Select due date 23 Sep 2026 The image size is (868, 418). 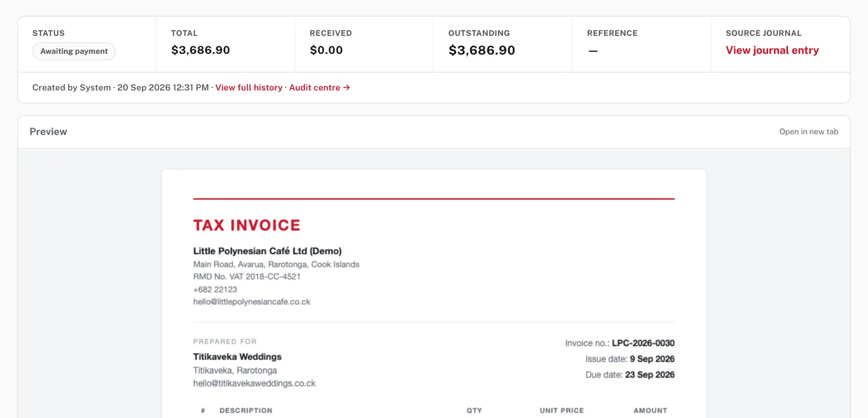point(650,375)
